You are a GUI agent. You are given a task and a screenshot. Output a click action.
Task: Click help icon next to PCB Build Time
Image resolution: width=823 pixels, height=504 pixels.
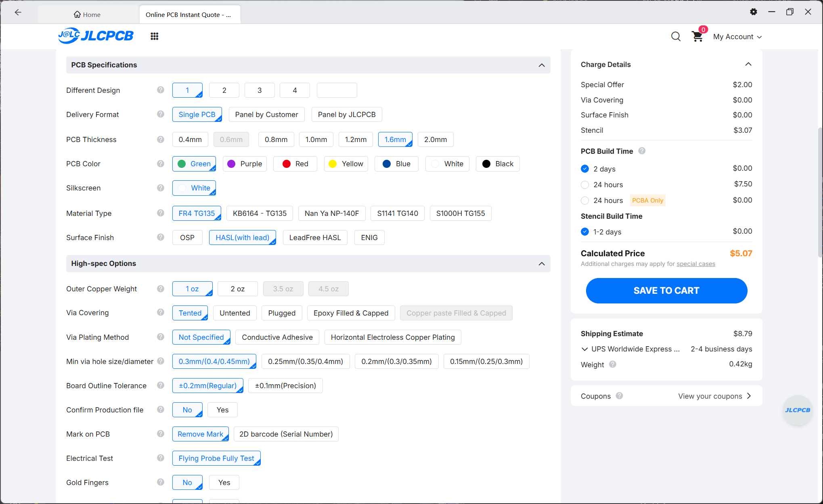pyautogui.click(x=642, y=151)
